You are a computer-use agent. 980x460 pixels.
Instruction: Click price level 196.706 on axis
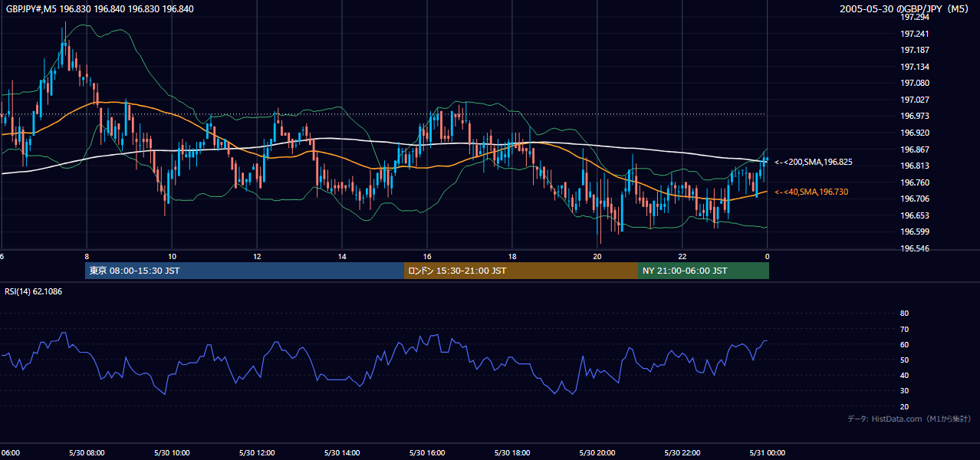(915, 199)
